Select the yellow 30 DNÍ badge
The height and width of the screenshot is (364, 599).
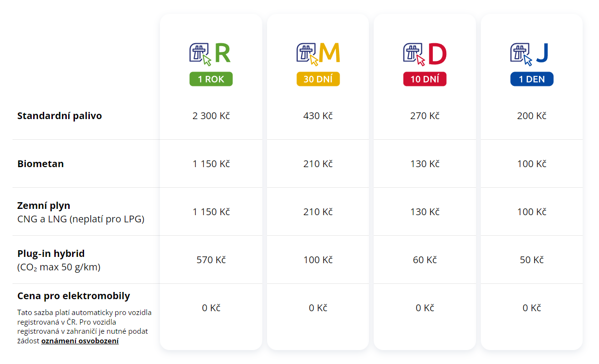pyautogui.click(x=318, y=79)
